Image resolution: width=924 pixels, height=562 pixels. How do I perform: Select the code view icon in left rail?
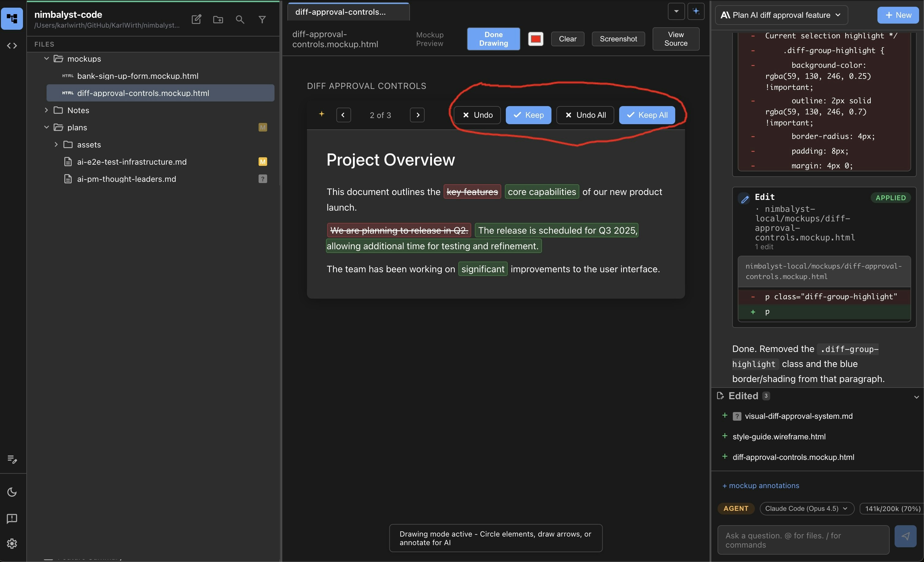pyautogui.click(x=12, y=46)
